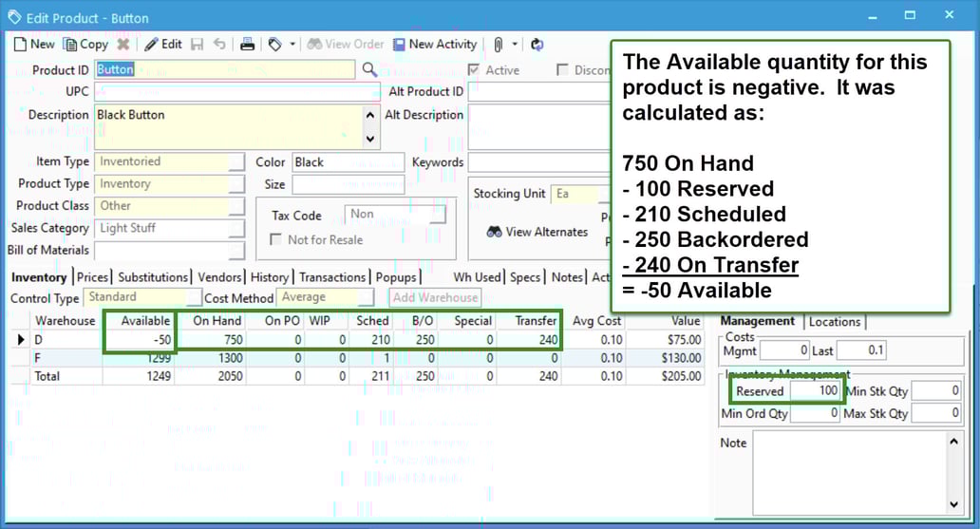Open the Locations tab
The width and height of the screenshot is (980, 529).
834,322
